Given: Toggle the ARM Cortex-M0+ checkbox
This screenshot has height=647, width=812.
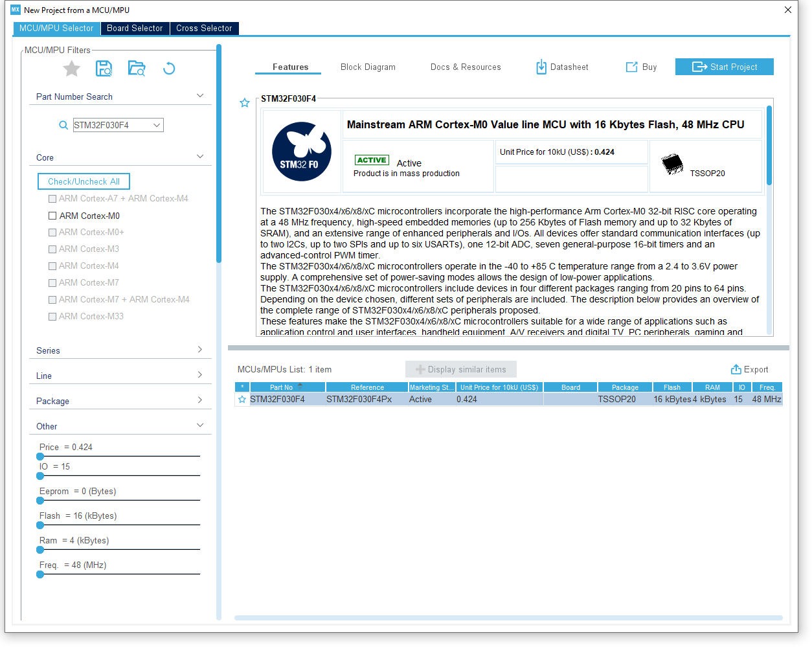Looking at the screenshot, I should coord(52,233).
